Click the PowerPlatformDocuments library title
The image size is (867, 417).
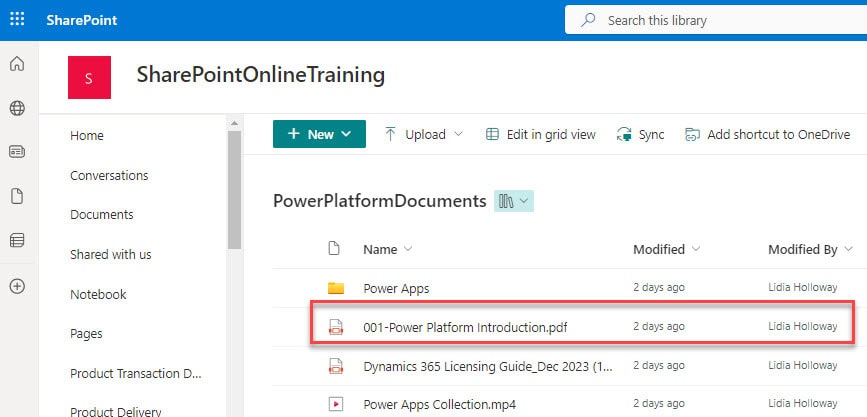coord(380,201)
